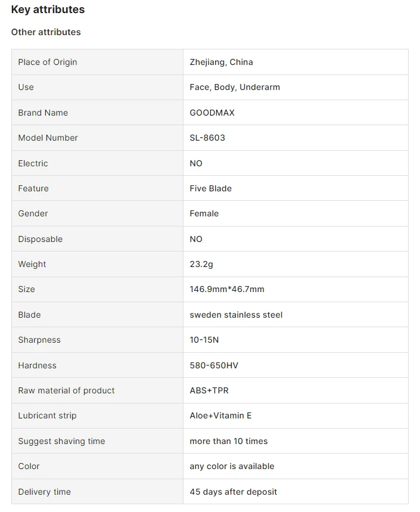Image resolution: width=420 pixels, height=512 pixels.
Task: Select the 45 days after deposit value
Action: (x=234, y=492)
